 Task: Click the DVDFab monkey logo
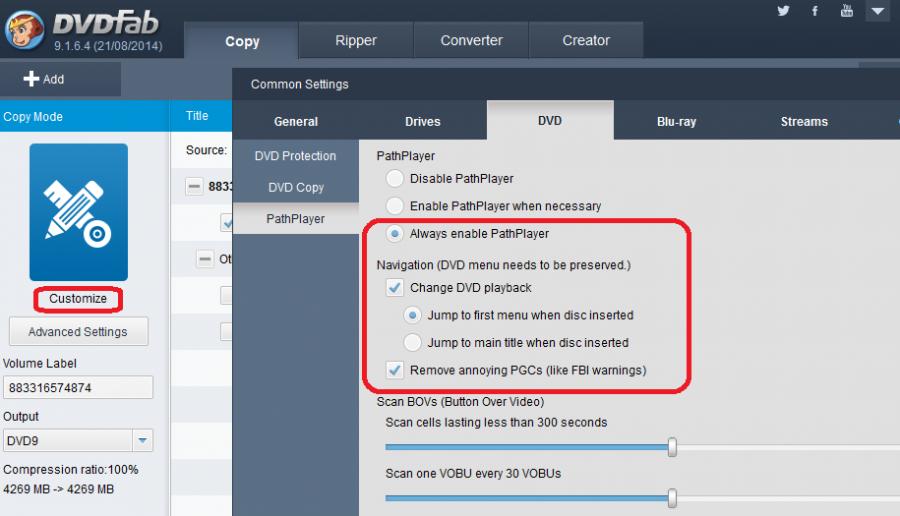click(x=24, y=30)
